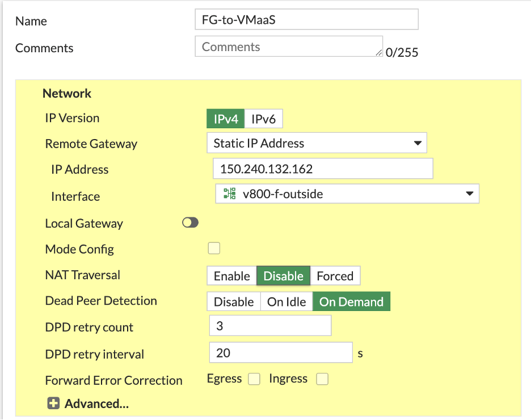Toggle the Local Gateway switch

tap(190, 223)
